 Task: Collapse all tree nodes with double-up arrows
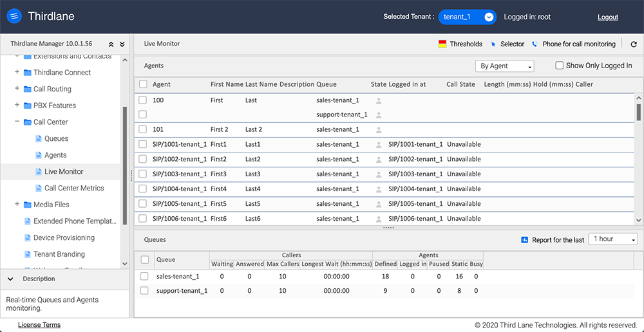coord(111,44)
